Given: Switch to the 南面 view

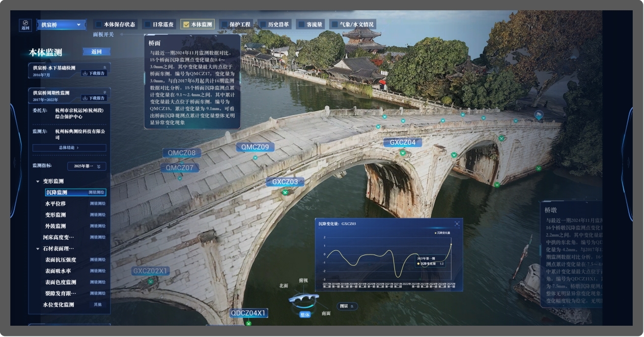Looking at the screenshot, I should (x=326, y=313).
